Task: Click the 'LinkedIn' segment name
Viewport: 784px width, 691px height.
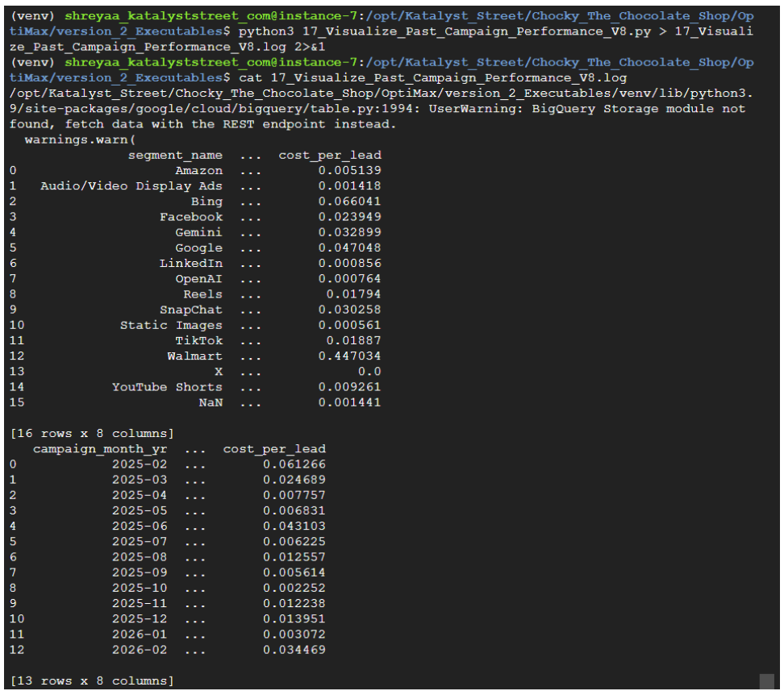Action: 191,264
